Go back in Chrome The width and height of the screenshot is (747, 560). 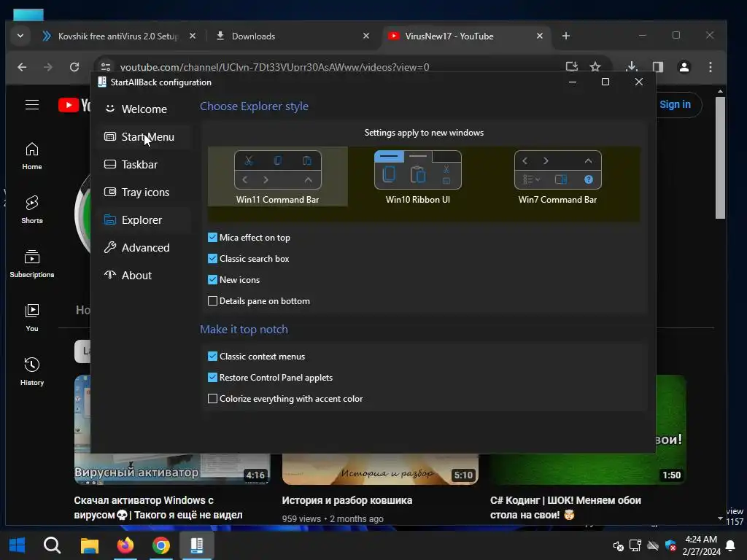(22, 67)
